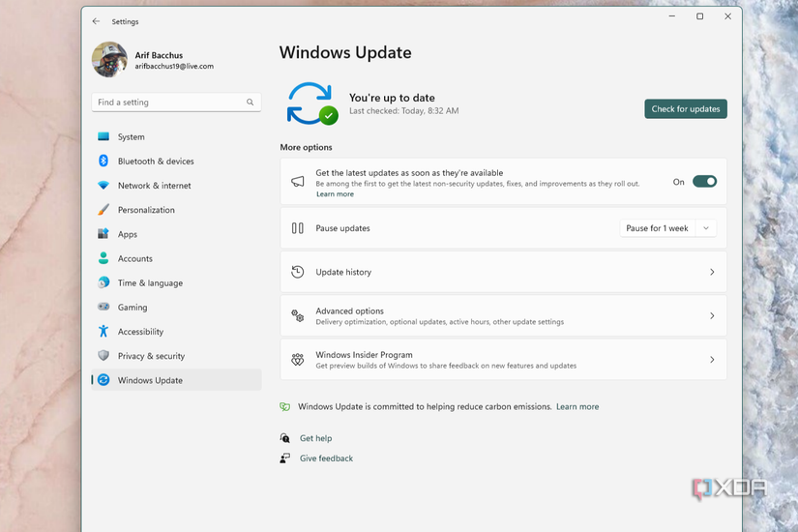Screen dimensions: 798x532
Task: Expand Advanced options chevron
Action: click(712, 315)
